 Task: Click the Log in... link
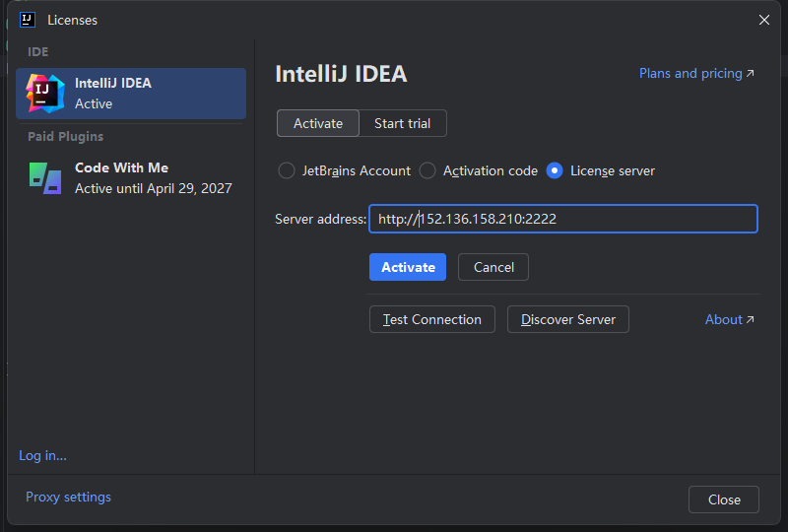tap(42, 455)
